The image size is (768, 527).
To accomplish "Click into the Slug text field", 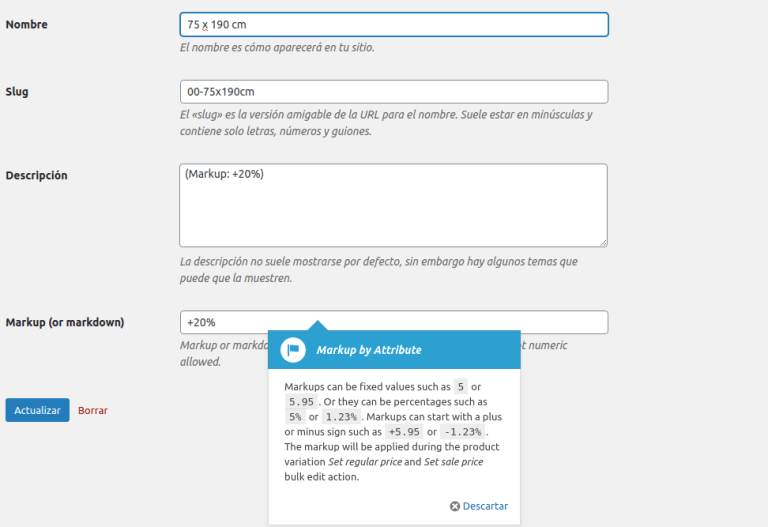I will click(394, 92).
